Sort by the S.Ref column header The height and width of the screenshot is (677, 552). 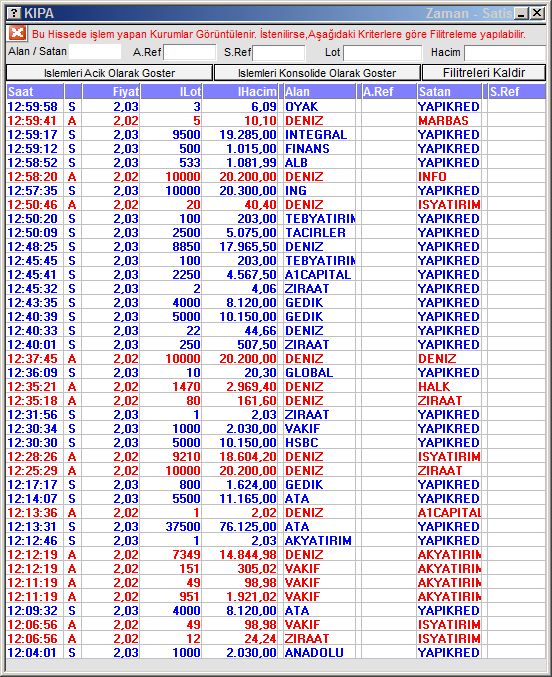(x=517, y=92)
